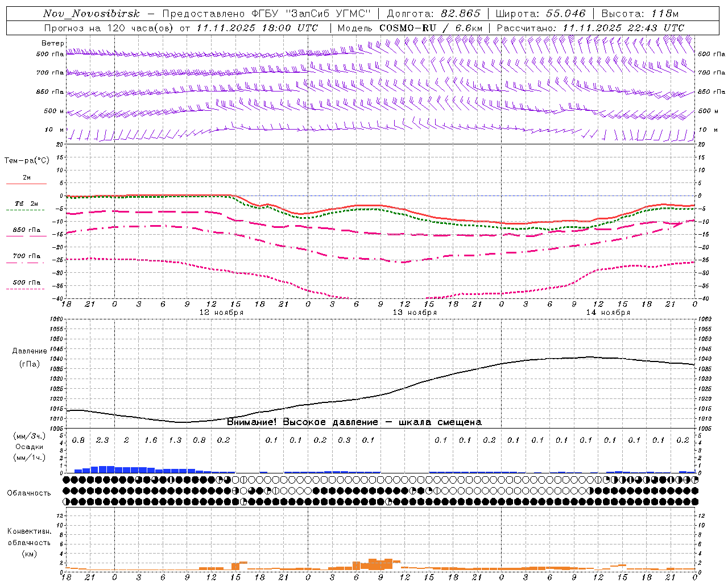Click the 'Ветер' wind panel label

tap(53, 43)
